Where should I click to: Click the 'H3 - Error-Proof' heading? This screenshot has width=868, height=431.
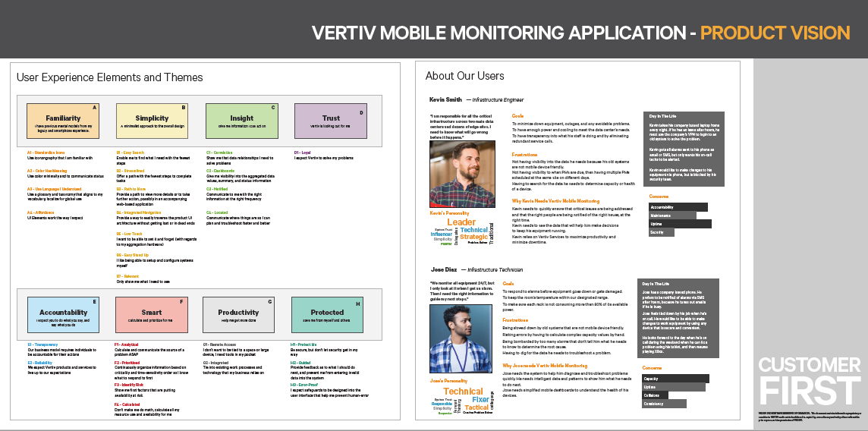point(305,384)
